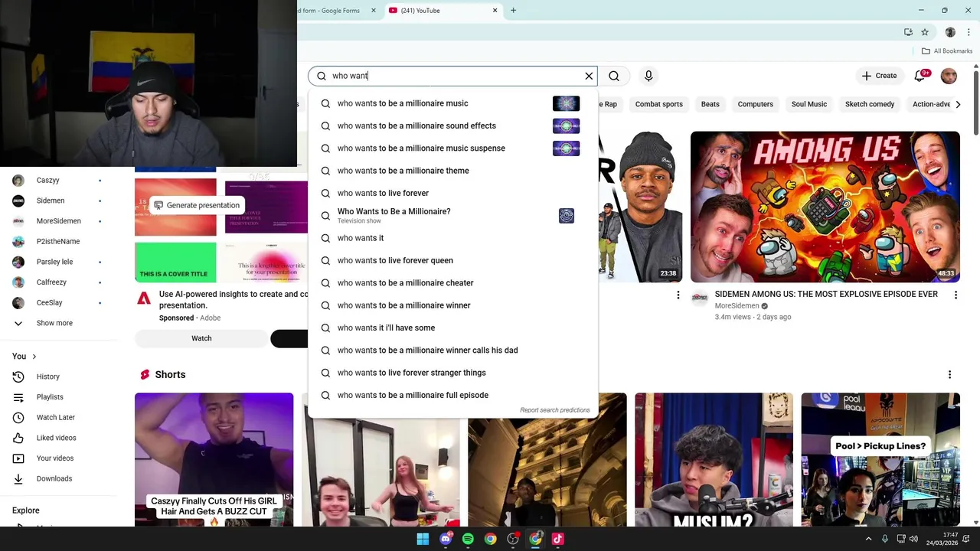Select suggestion 'millionaire cheater'
Screen dimensions: 980x551
pyautogui.click(x=452, y=283)
